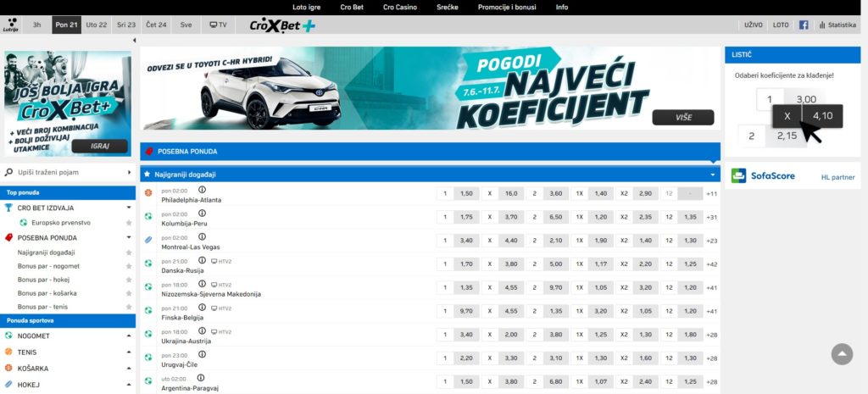Open Ukrajina-Austrija match

point(186,341)
